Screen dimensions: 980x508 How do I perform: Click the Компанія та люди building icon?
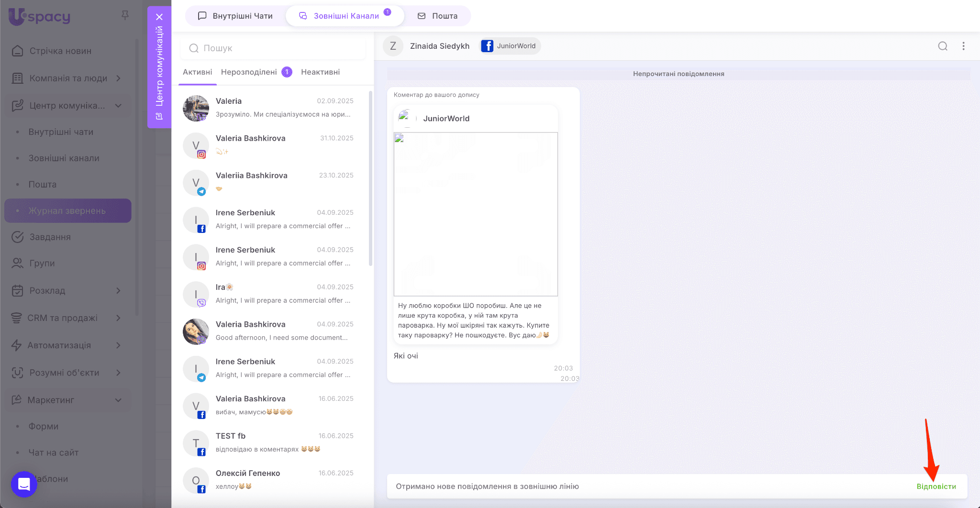[18, 78]
